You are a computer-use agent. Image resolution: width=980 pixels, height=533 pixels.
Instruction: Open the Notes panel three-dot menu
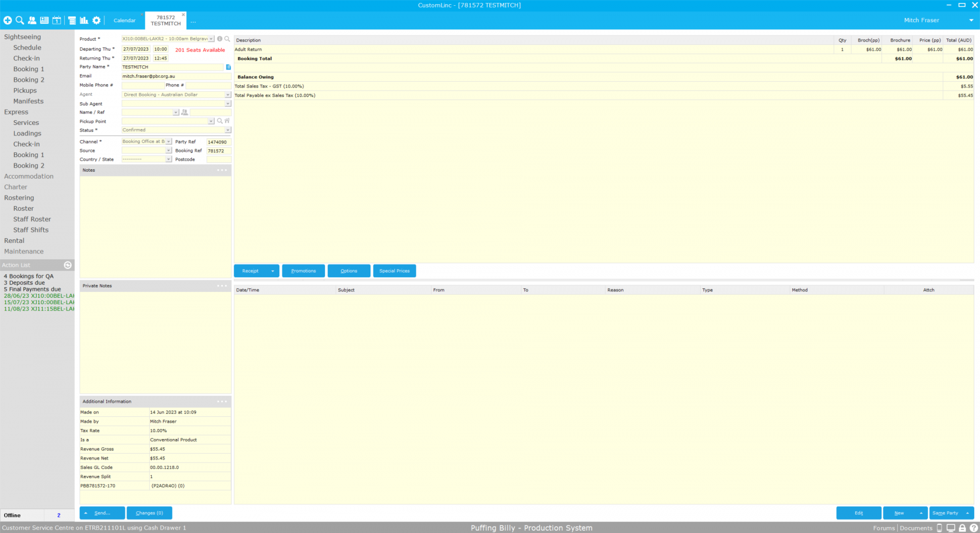[x=222, y=170]
